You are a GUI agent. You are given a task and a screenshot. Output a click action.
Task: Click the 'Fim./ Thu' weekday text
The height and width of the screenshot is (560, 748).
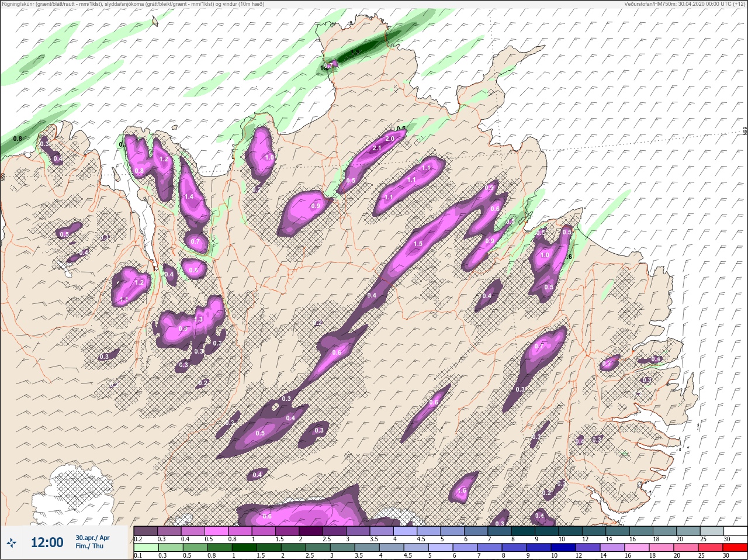(89, 546)
